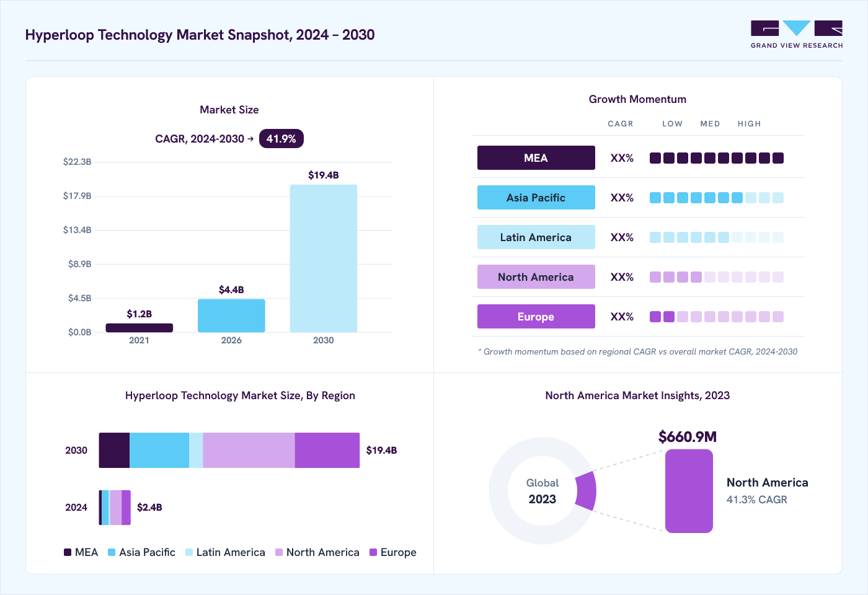The image size is (868, 595).
Task: Click the Europe legend swatch
Action: (x=373, y=552)
